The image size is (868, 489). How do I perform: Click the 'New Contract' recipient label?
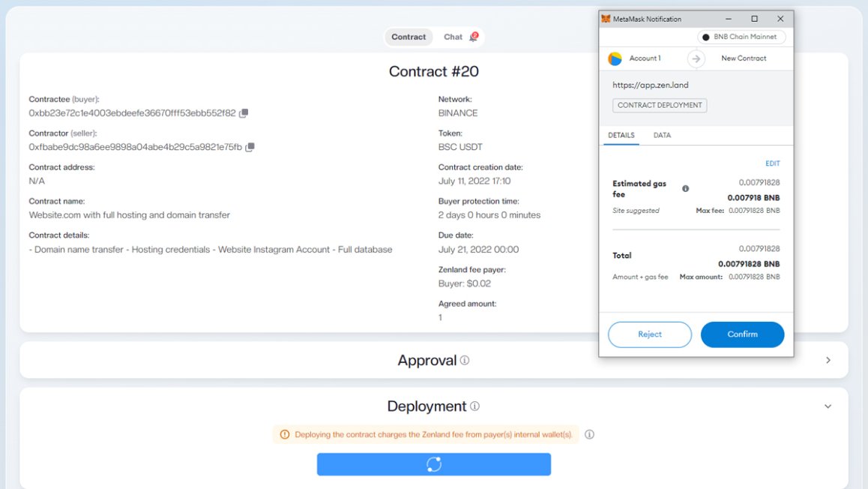point(744,58)
